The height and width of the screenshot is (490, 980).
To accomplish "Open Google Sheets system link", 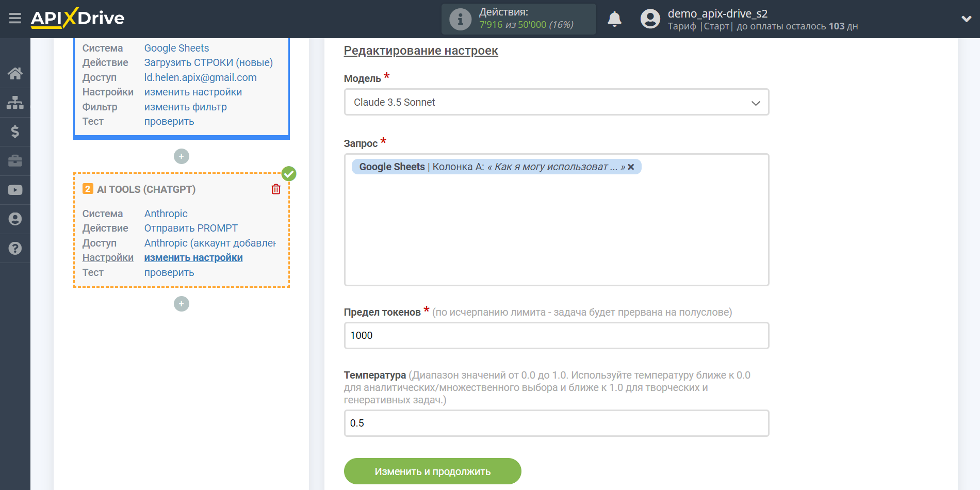I will pos(176,48).
